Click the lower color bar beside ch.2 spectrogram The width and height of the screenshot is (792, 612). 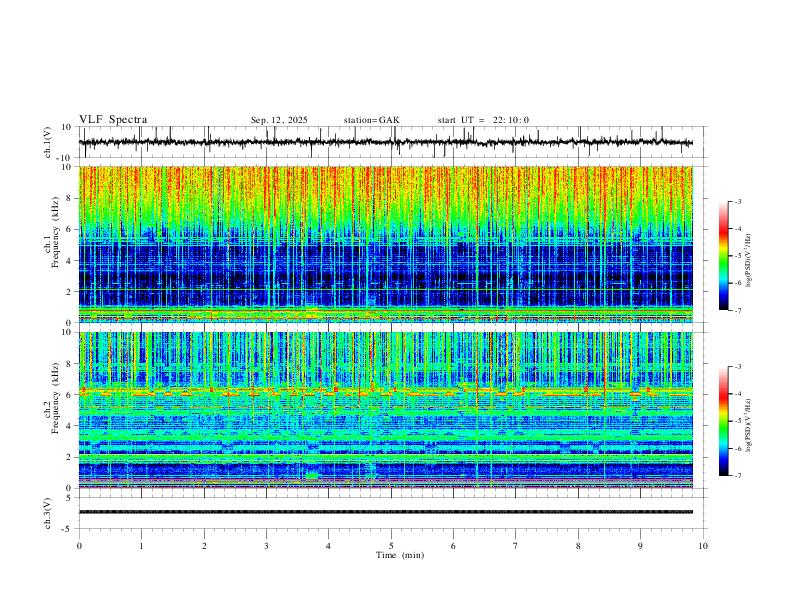click(x=724, y=421)
